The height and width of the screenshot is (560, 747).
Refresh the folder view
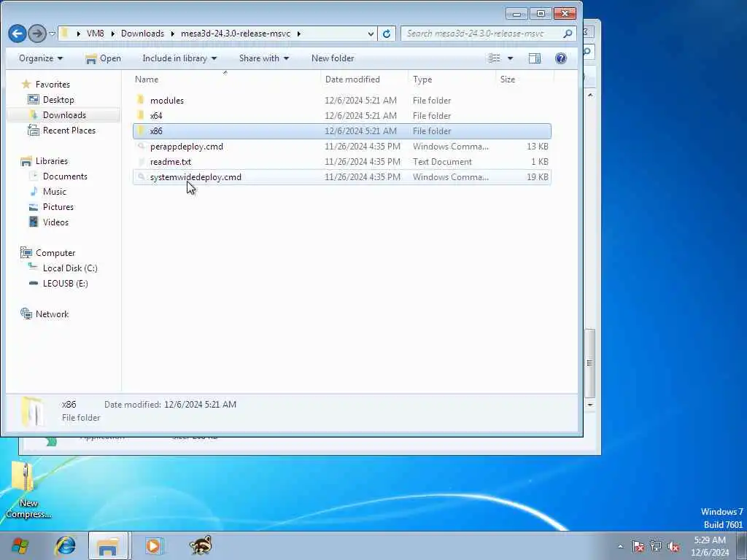click(387, 34)
